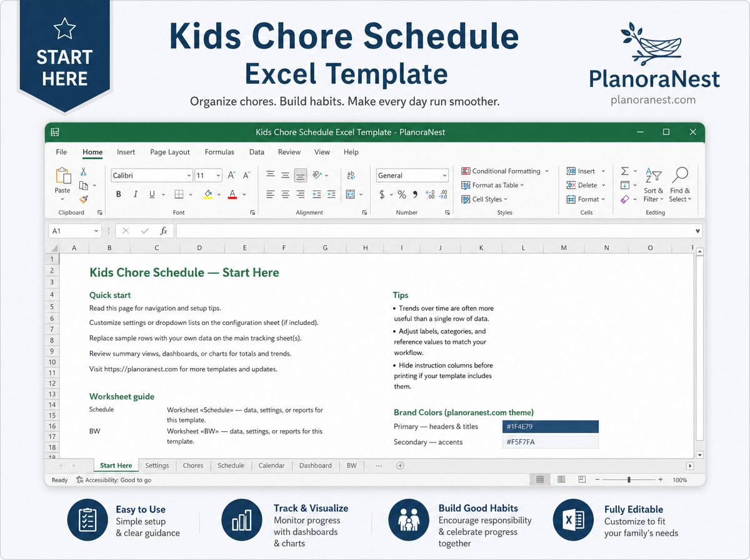Screen dimensions: 750x560
Task: Open the File menu
Action: [x=61, y=152]
